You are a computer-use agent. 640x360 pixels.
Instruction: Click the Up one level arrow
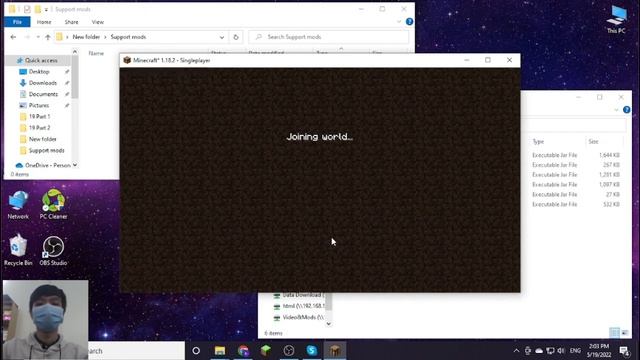[x=48, y=37]
